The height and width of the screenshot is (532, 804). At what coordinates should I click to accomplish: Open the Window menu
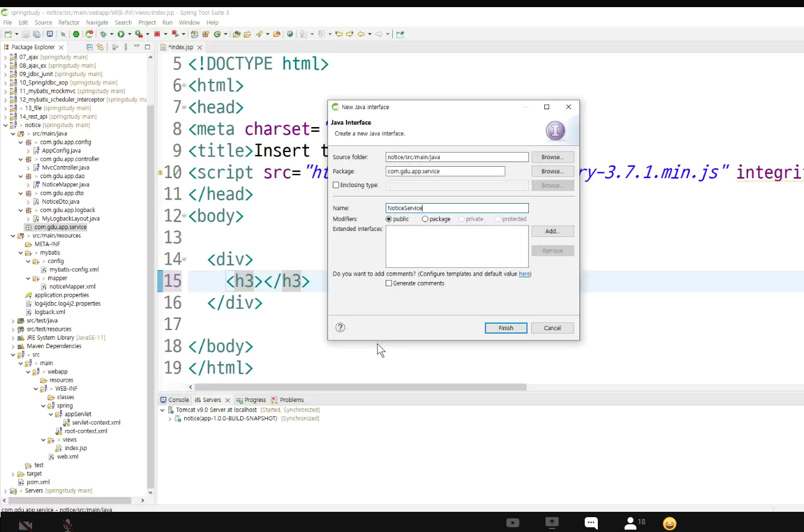point(190,23)
